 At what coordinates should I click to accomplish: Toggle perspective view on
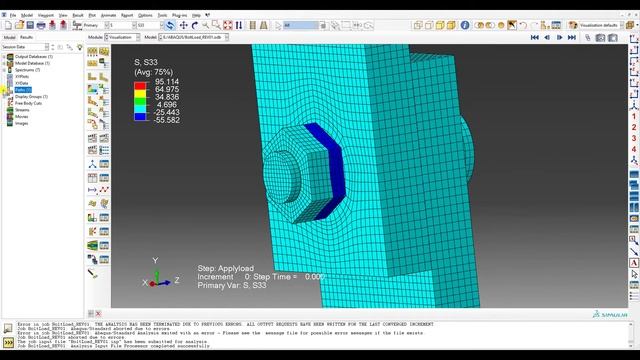(264, 25)
